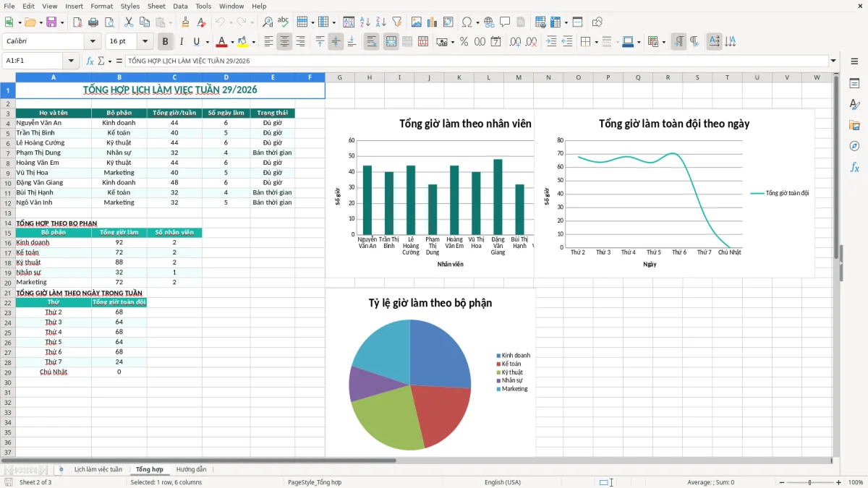Open the Function Wizard fx icon

(x=90, y=61)
